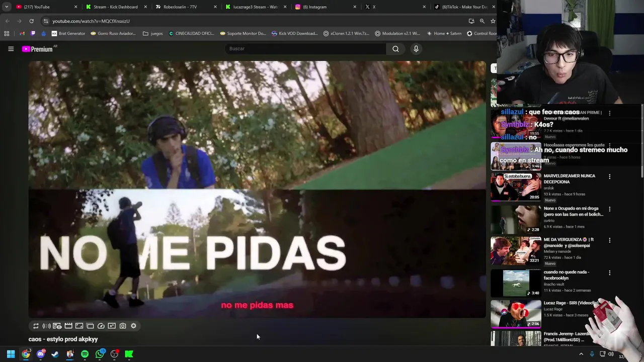644x362 pixels.
Task: Enable cinema mode clapperboard icon
Action: [68, 326]
